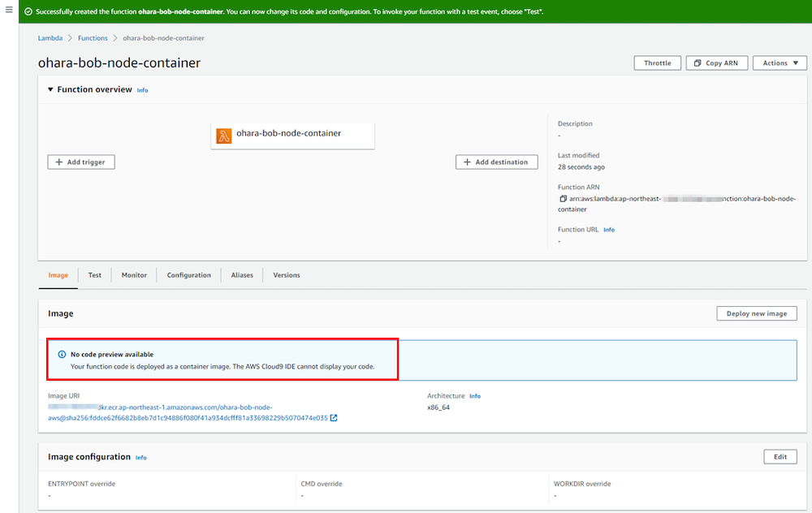Copy the Function ARN using copy icon
812x513 pixels.
[562, 199]
